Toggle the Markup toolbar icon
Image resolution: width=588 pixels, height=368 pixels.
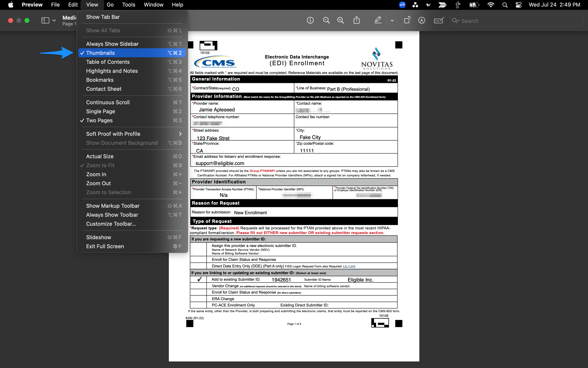pos(422,20)
